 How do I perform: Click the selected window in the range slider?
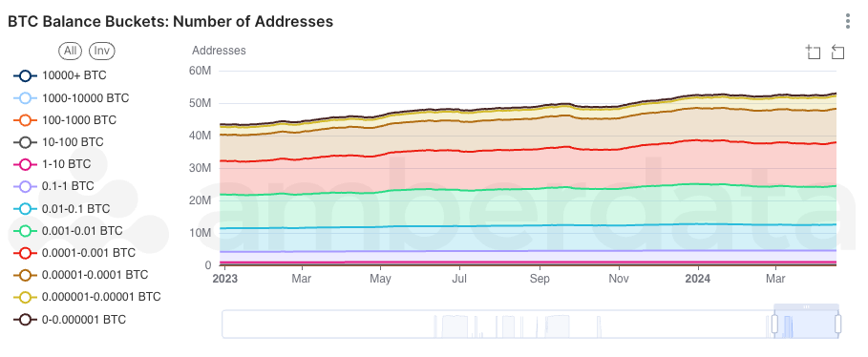[807, 324]
